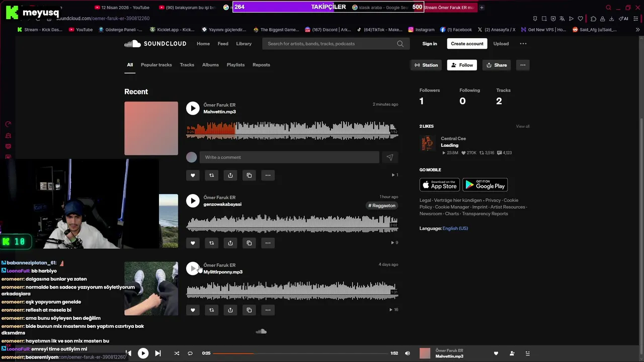Image resolution: width=644 pixels, height=362 pixels.
Task: Go to Home in SoundCloud navigation
Action: click(x=203, y=44)
